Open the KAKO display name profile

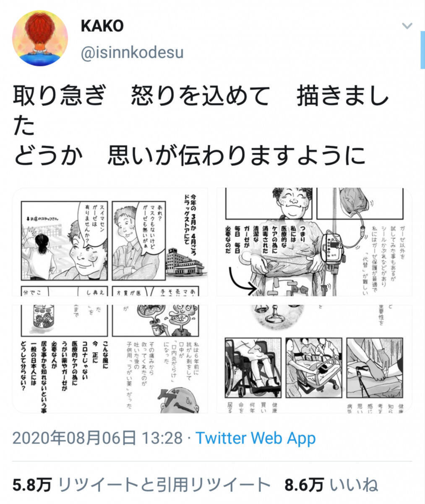102,26
